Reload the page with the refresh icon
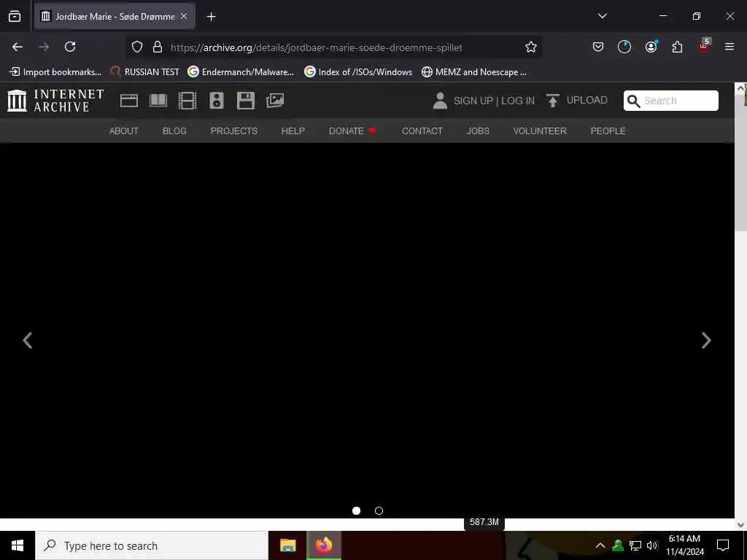Viewport: 747px width, 560px height. (x=70, y=47)
